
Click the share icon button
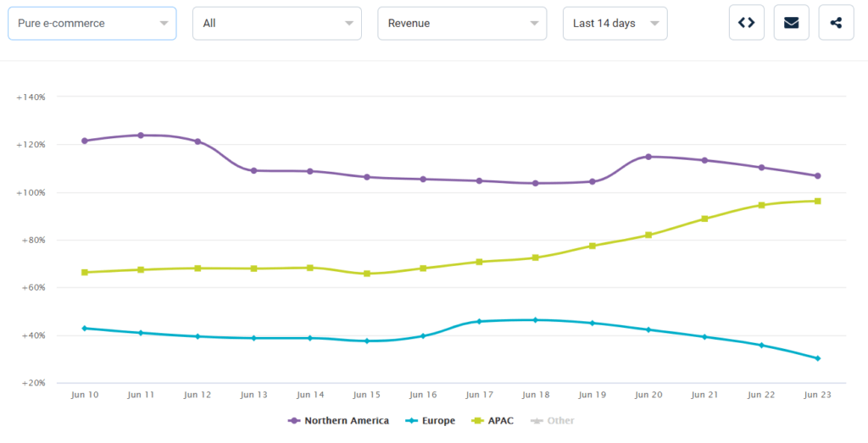click(x=836, y=23)
